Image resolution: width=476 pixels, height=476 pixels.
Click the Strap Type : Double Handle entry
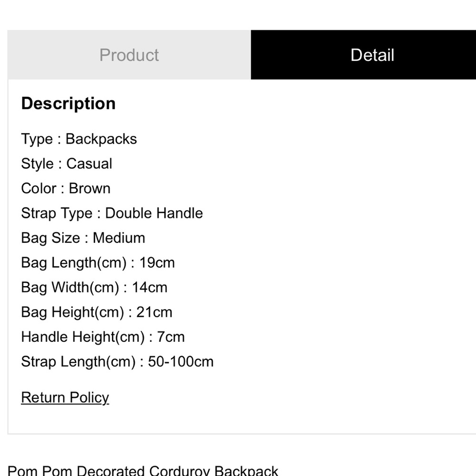pos(112,213)
